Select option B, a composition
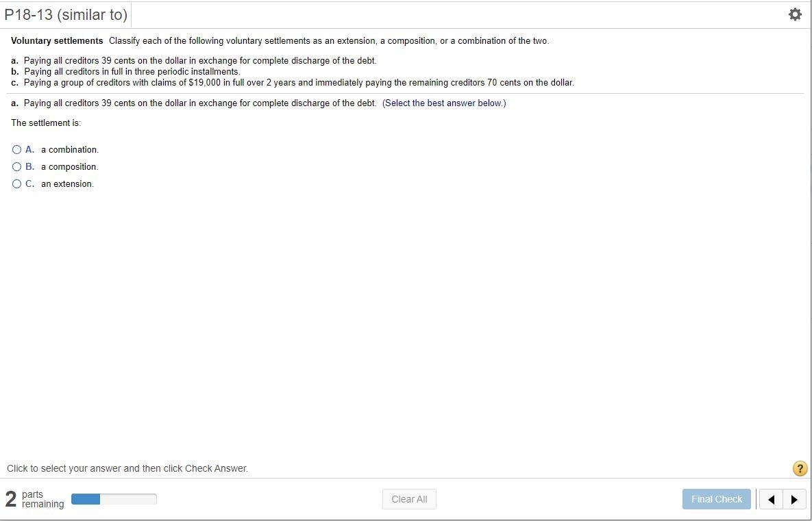Viewport: 812px width, 521px height. tap(16, 166)
